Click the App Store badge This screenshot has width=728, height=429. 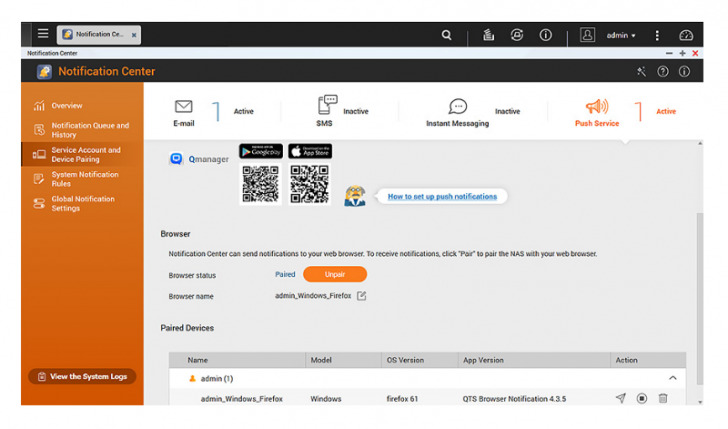tap(310, 151)
